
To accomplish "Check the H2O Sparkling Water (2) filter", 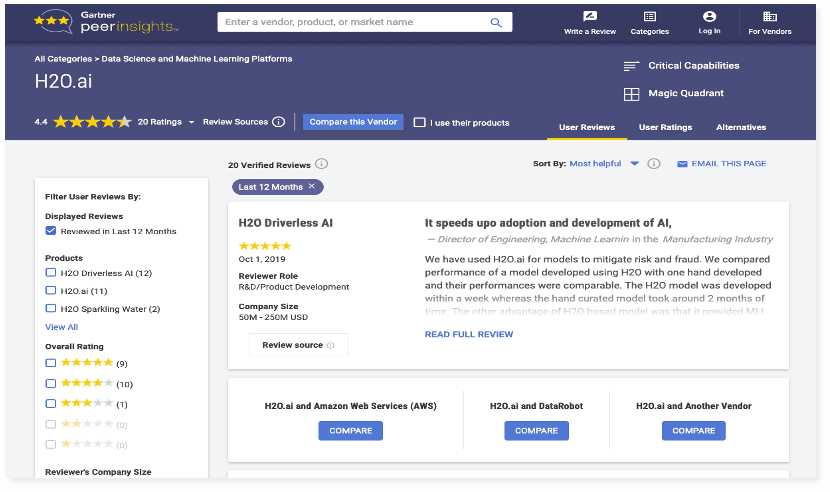I will 51,308.
